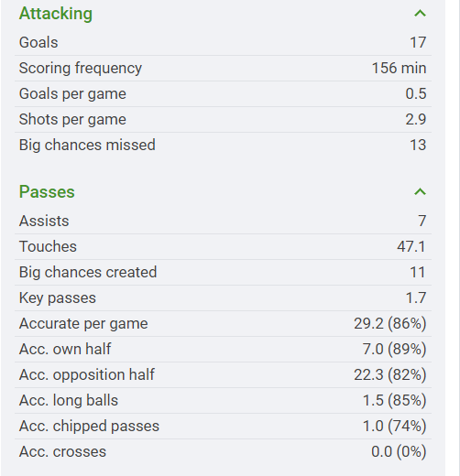
Task: Click the Key passes label
Action: coord(58,297)
